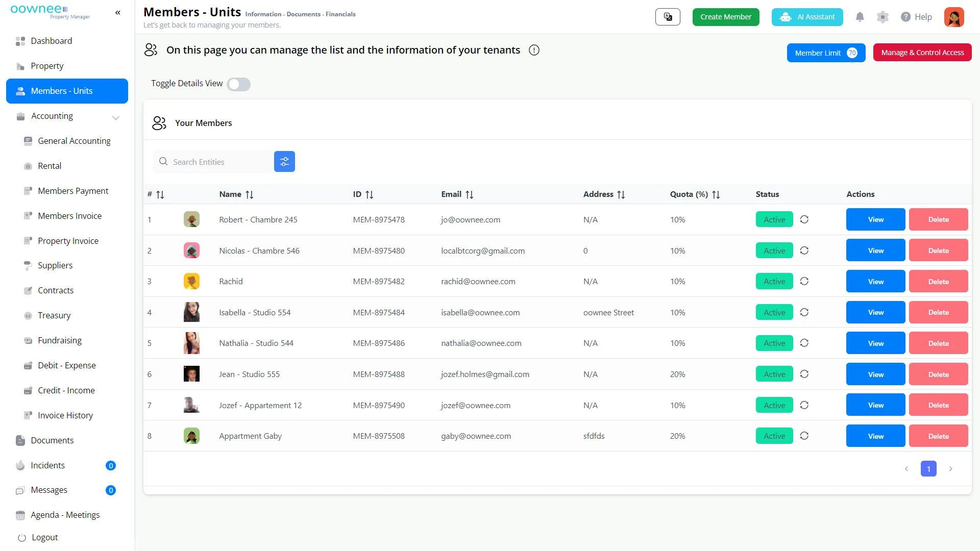This screenshot has height=551, width=980.
Task: Switch on Toggle Details View
Action: [238, 84]
